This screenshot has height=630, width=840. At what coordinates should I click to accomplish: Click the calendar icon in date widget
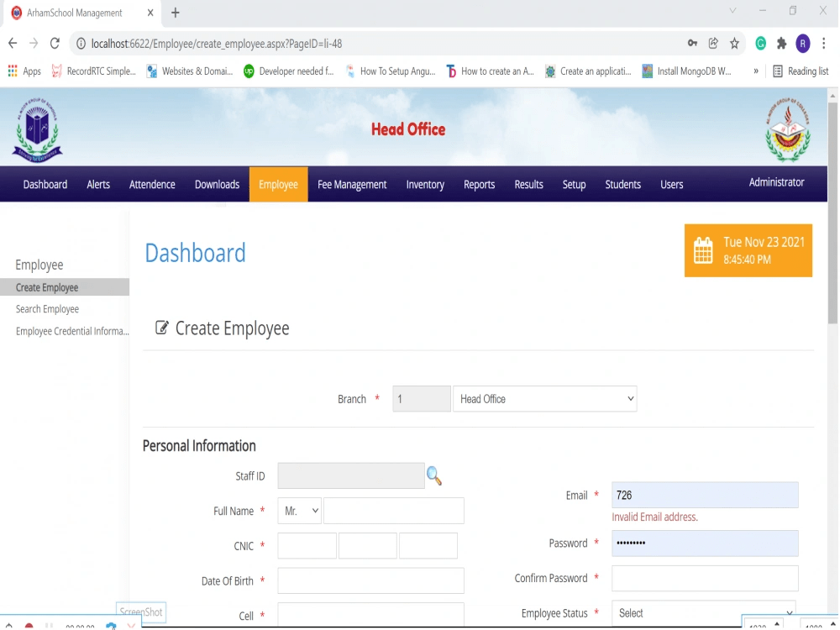pyautogui.click(x=703, y=250)
